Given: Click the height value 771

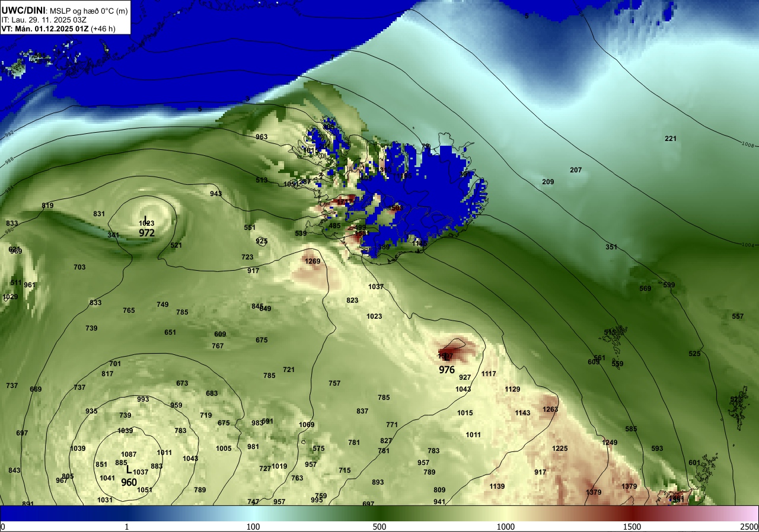Looking at the screenshot, I should pyautogui.click(x=392, y=425).
